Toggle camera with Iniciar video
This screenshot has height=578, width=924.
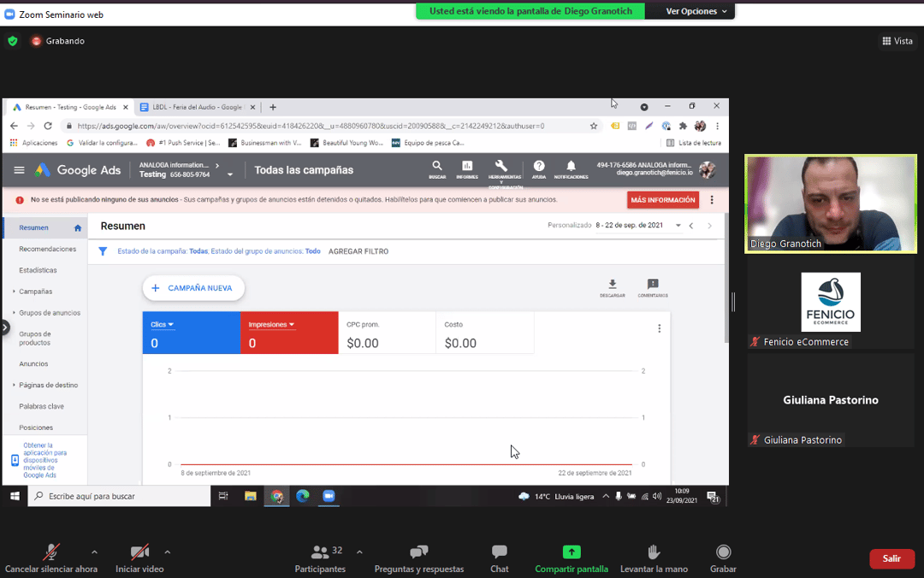[x=139, y=552]
